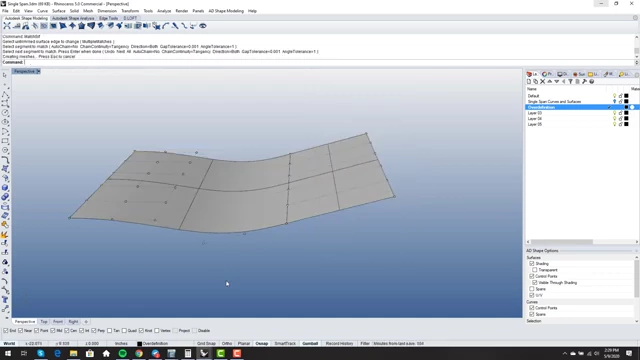Click New Sublayer icon in Layers panel
Viewport: 640px width, 360px height.
536,82
